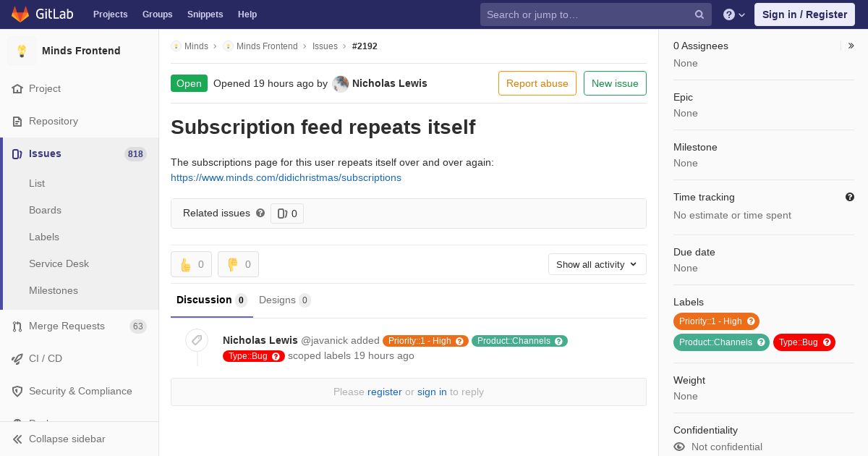Image resolution: width=868 pixels, height=456 pixels.
Task: Open Service Desk in sidebar
Action: (x=59, y=263)
